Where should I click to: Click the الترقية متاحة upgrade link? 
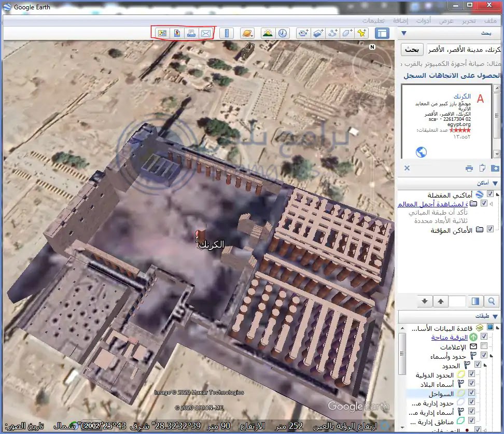pos(450,337)
